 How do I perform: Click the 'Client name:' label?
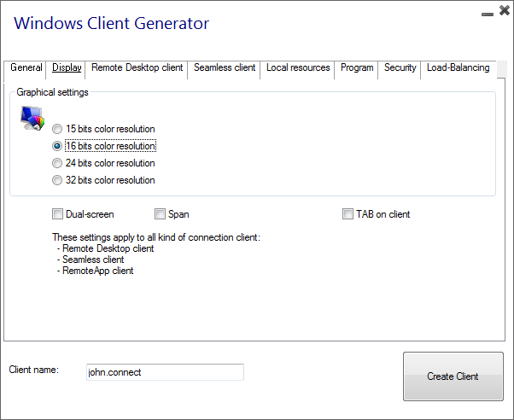[x=34, y=370]
